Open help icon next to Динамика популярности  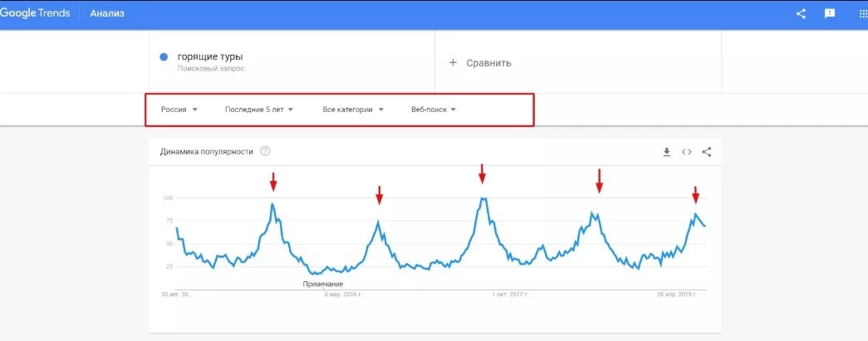pos(265,152)
